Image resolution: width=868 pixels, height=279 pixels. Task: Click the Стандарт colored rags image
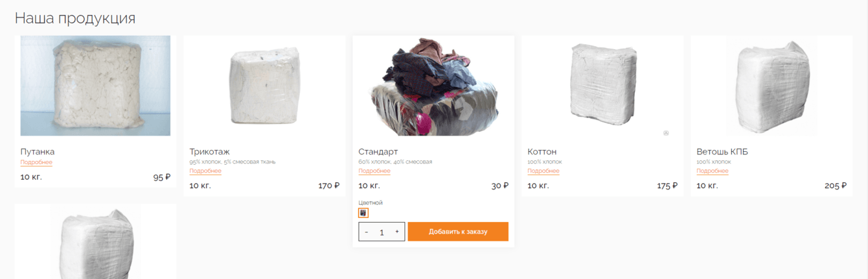(x=433, y=86)
